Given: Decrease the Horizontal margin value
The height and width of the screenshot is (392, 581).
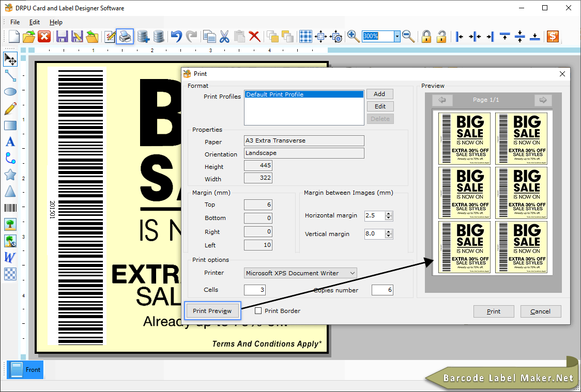Looking at the screenshot, I should point(388,217).
